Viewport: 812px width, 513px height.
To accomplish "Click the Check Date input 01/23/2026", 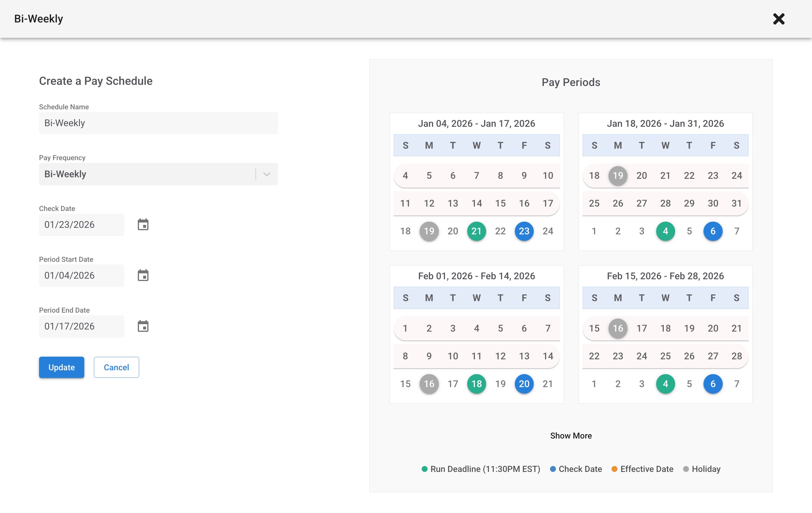I will (x=81, y=225).
